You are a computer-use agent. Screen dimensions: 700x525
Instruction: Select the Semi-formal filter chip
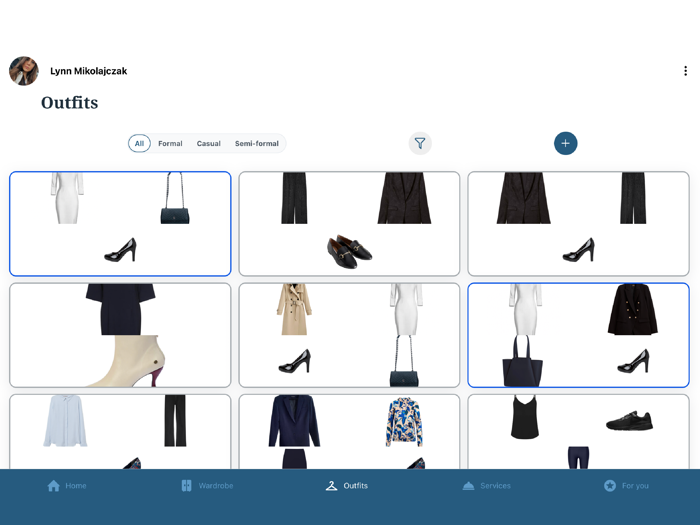[x=257, y=143]
